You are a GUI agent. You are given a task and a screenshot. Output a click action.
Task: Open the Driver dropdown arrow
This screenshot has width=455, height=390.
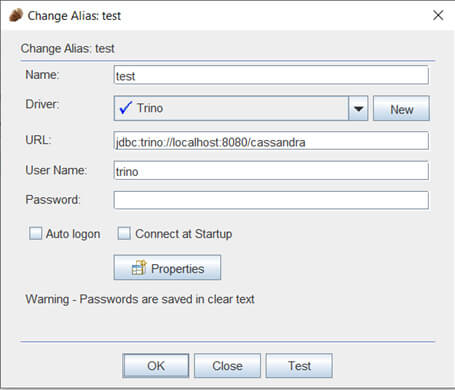(x=358, y=108)
